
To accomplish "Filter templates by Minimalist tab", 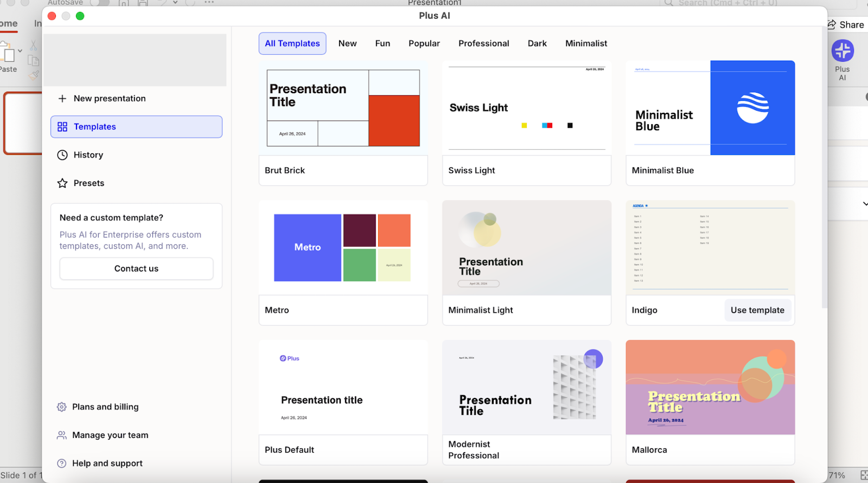I will [586, 43].
